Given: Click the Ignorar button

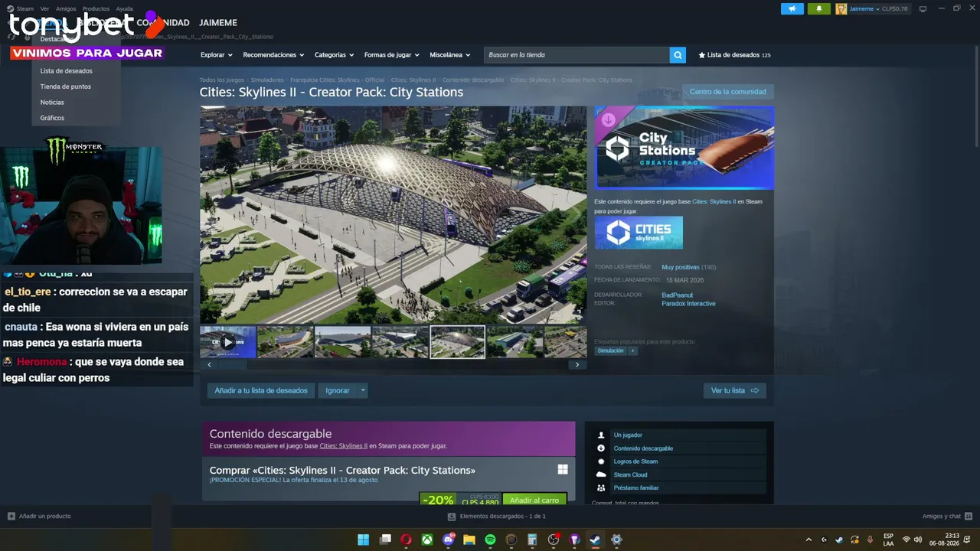Looking at the screenshot, I should click(x=338, y=390).
